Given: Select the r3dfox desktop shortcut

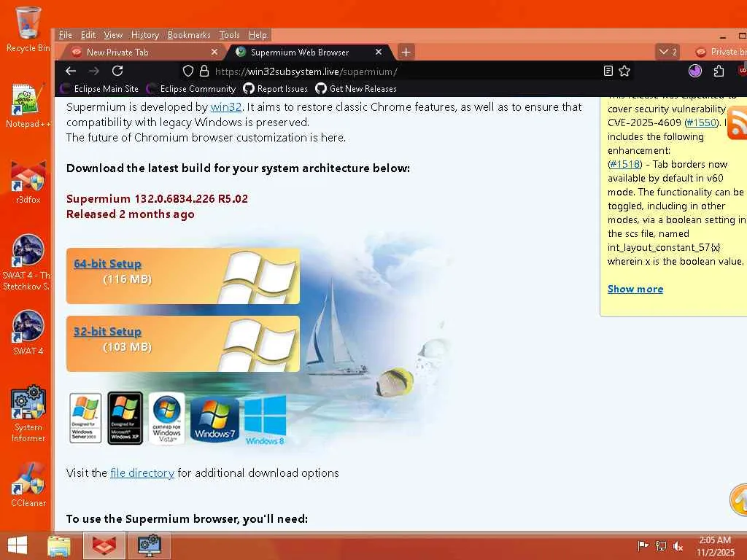Looking at the screenshot, I should click(x=28, y=182).
